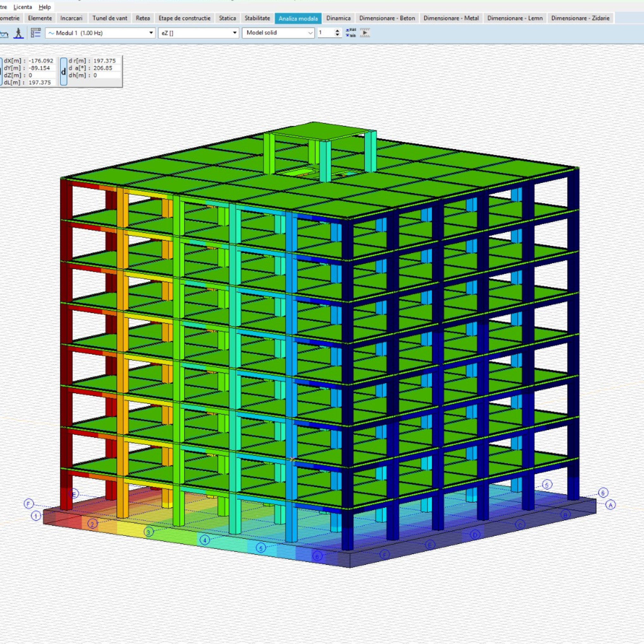
Task: Open the Dinamica tab
Action: 338,18
